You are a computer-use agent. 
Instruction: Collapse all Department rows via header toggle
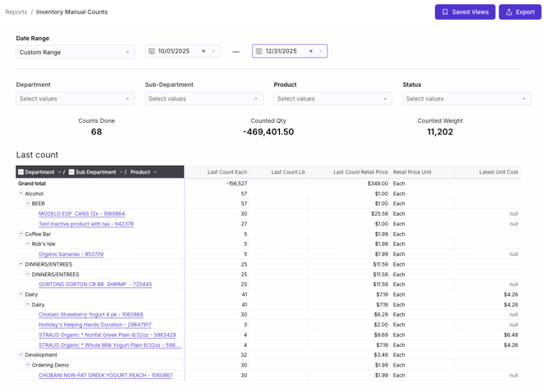coord(21,172)
